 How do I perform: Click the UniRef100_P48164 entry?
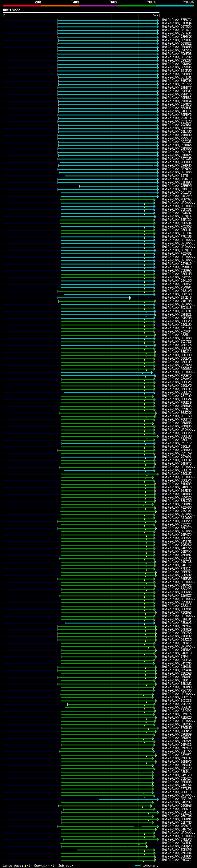click(x=177, y=785)
